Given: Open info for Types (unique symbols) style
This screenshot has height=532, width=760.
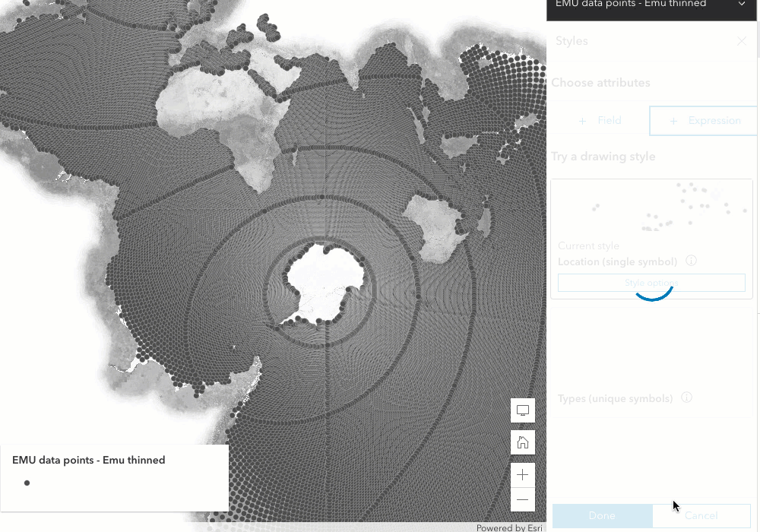Looking at the screenshot, I should pyautogui.click(x=686, y=397).
